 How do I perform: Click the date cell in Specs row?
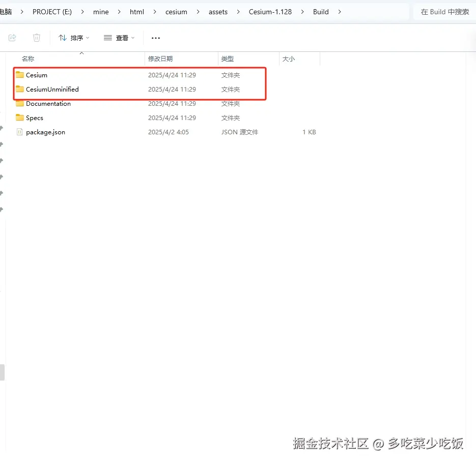172,118
